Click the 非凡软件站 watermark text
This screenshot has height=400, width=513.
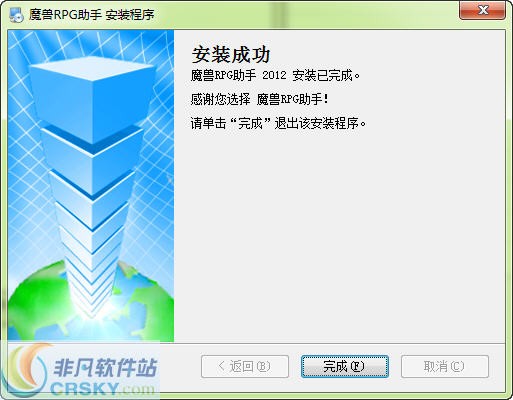click(105, 367)
